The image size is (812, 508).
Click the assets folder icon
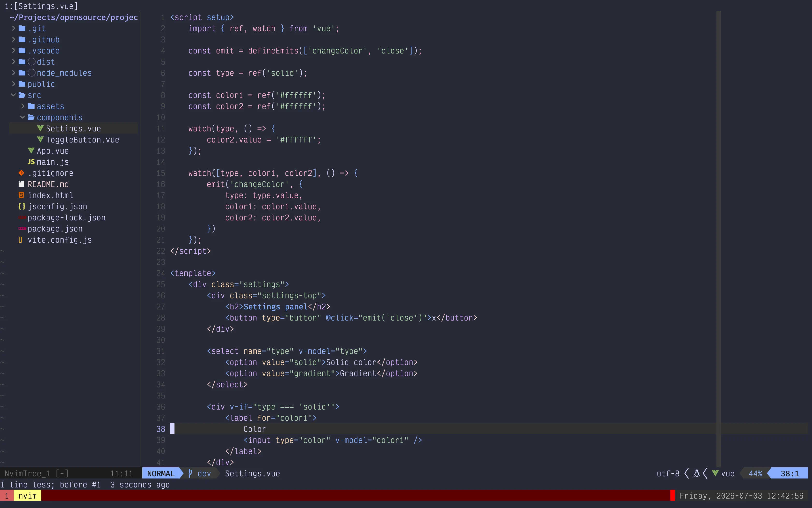(31, 106)
